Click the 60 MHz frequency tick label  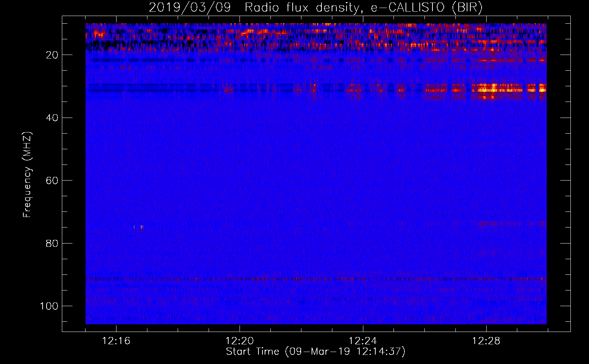coord(52,181)
